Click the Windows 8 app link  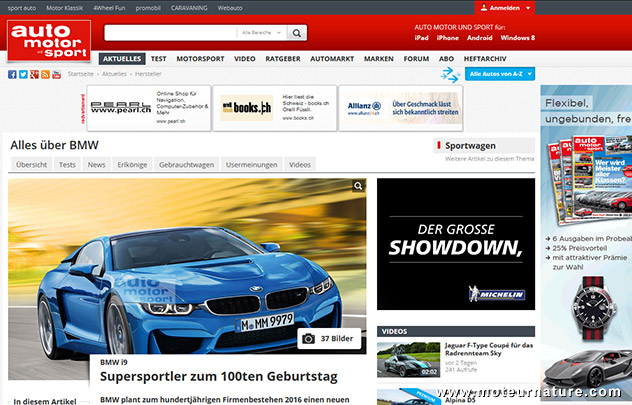518,38
